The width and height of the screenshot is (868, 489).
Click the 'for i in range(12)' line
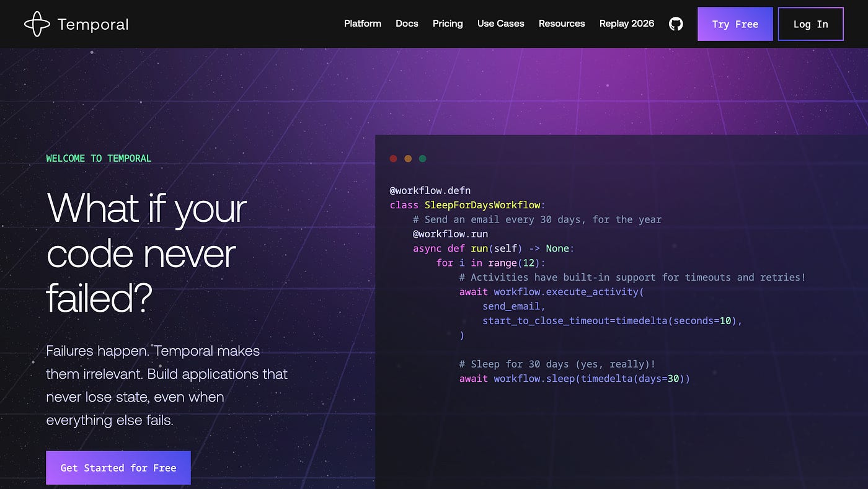491,263
